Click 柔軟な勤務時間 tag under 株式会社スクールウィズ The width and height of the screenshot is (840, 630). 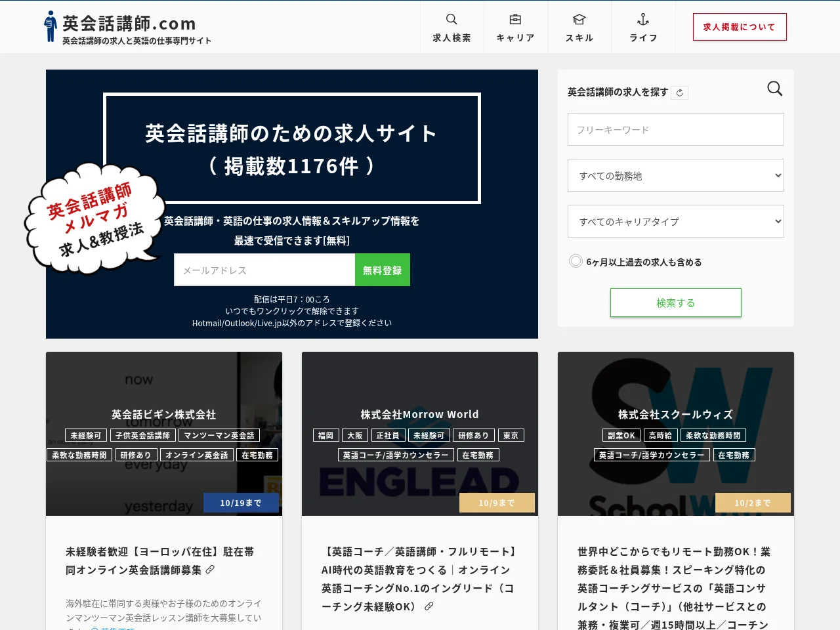pyautogui.click(x=713, y=435)
